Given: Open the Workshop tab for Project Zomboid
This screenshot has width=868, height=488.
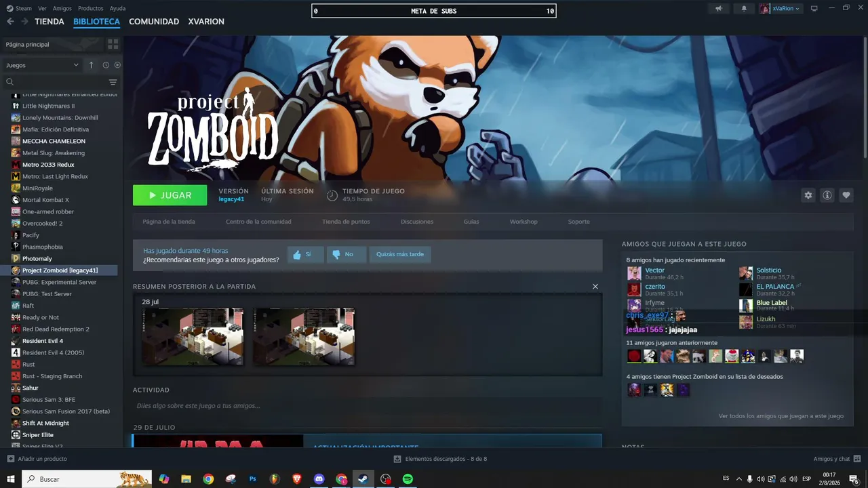Looking at the screenshot, I should 524,222.
